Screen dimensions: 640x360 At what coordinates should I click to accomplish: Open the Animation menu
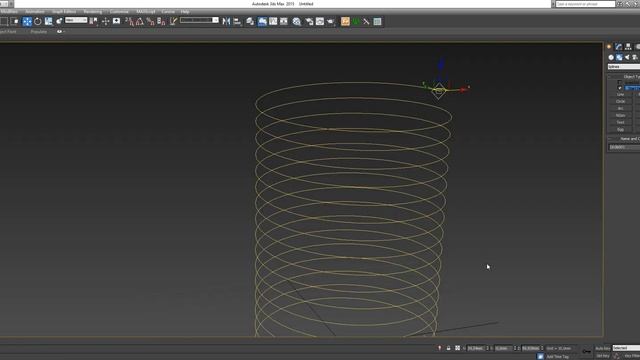point(35,12)
